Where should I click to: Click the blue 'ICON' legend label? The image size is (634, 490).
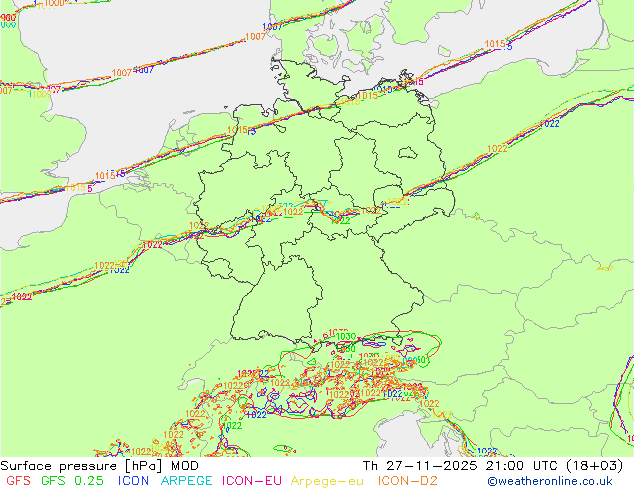click(133, 481)
